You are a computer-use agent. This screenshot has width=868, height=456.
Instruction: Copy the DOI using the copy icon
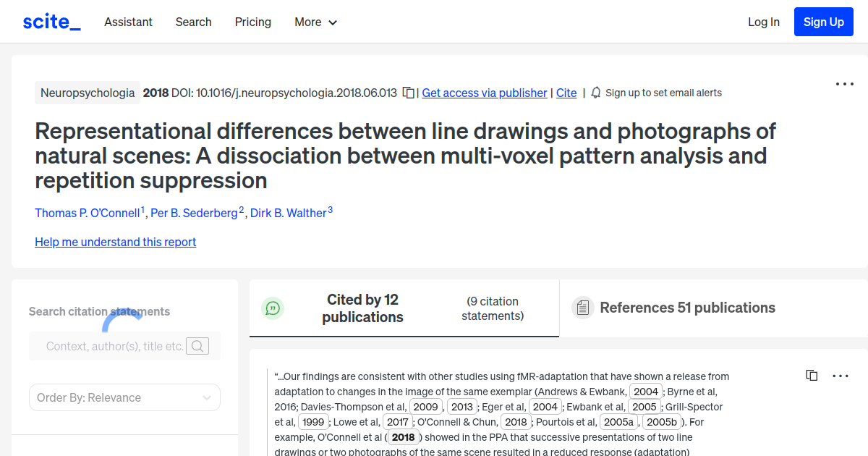point(408,93)
